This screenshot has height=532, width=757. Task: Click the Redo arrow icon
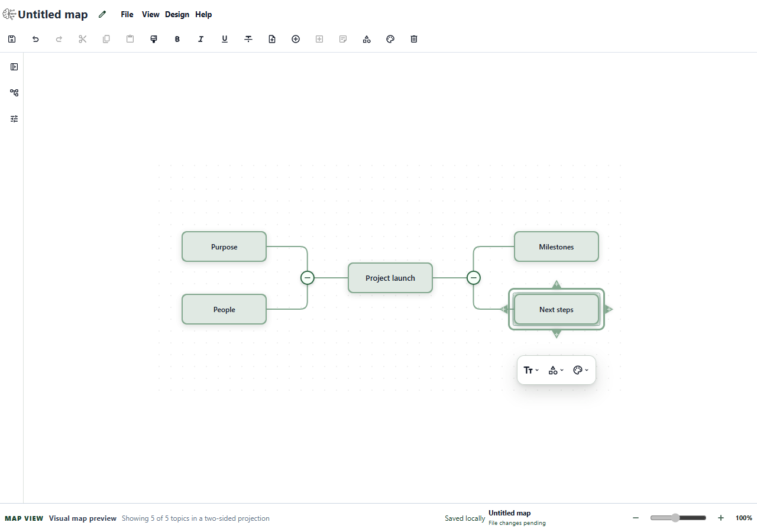tap(59, 39)
